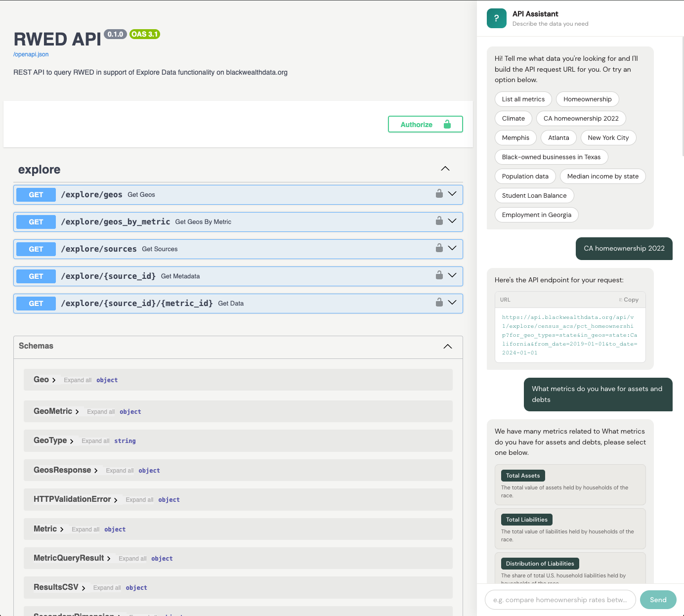The height and width of the screenshot is (616, 684).
Task: Click the GET badge for /explore/sources
Action: [x=36, y=249]
